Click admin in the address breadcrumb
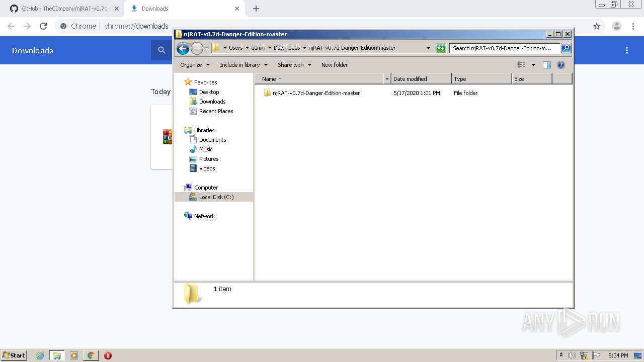 coord(258,48)
